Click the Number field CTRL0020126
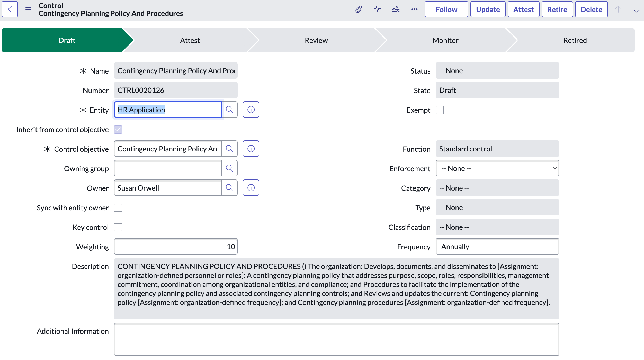The width and height of the screenshot is (644, 360). (x=176, y=90)
